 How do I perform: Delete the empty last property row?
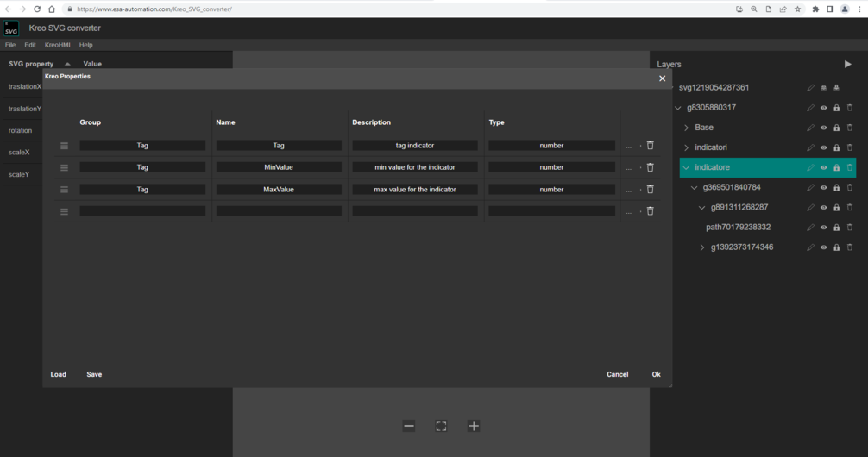(651, 211)
